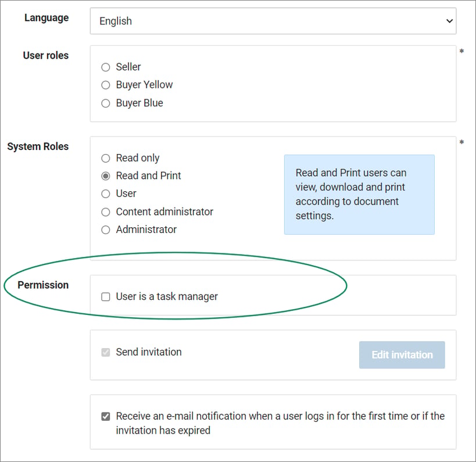Select the User system role

(x=106, y=194)
